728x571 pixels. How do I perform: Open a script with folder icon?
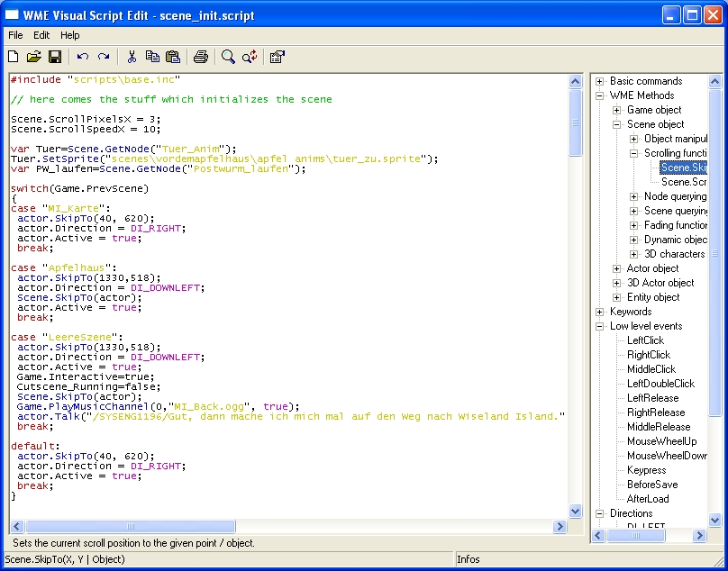[x=33, y=57]
